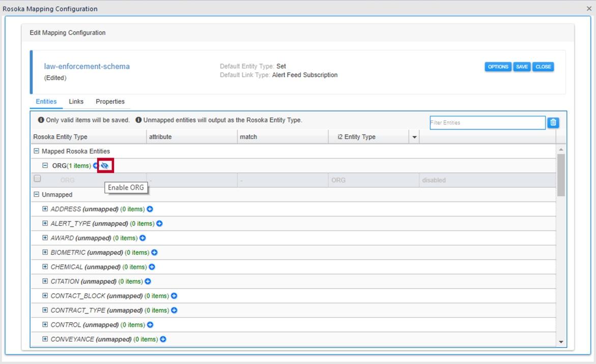Click the SAVE button
596x364 pixels.
pyautogui.click(x=521, y=66)
